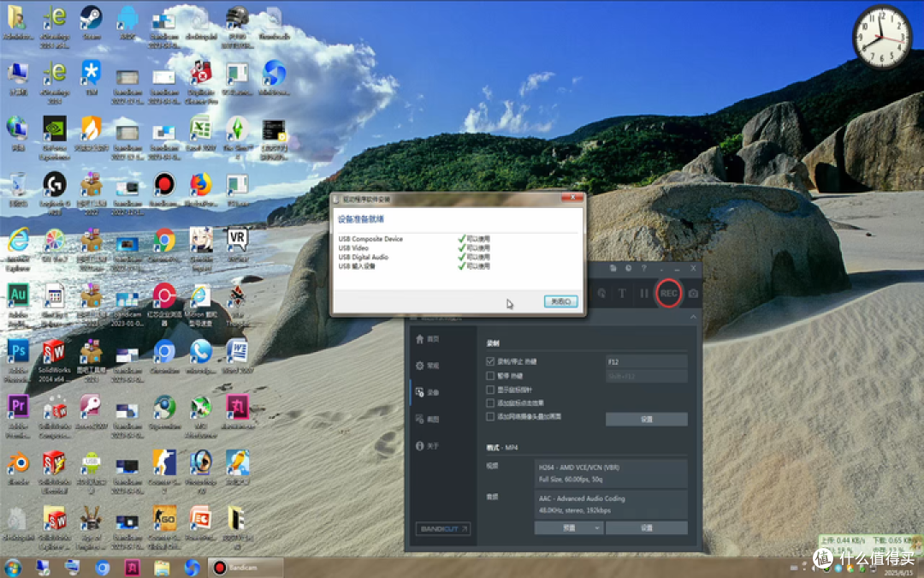
Task: Open About (关于) tab in Bandicam sidebar
Action: click(428, 446)
